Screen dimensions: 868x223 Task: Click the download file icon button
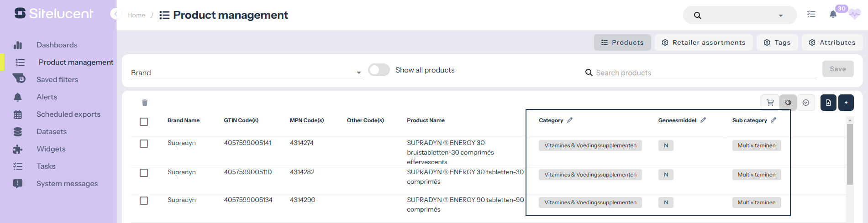[x=828, y=103]
